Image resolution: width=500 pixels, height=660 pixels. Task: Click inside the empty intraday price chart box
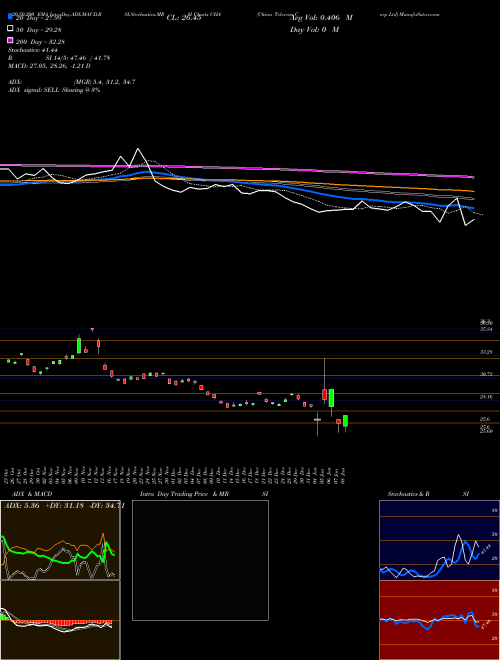pyautogui.click(x=200, y=560)
